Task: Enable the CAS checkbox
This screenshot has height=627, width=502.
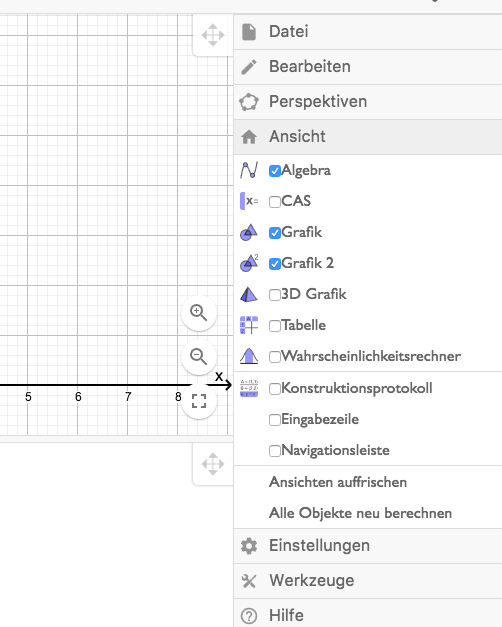Action: (275, 202)
